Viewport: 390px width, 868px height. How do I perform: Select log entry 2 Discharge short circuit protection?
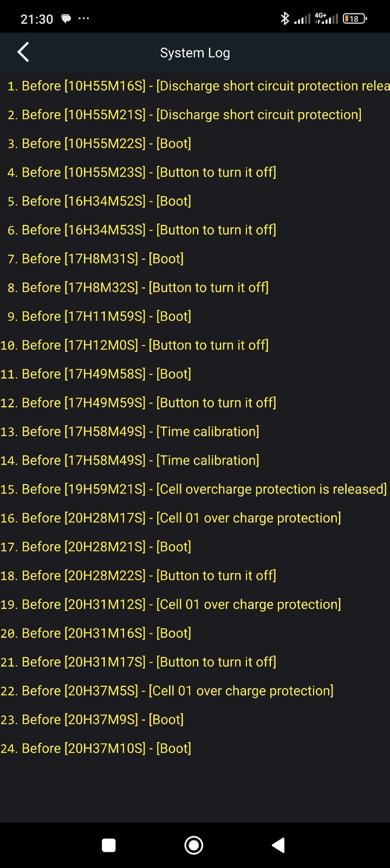pyautogui.click(x=195, y=114)
